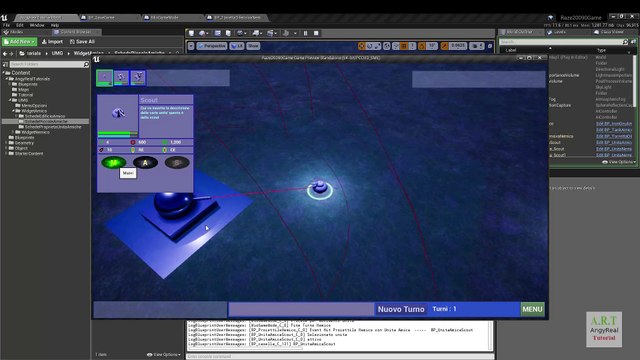Click the UMG breadcrumb path segment

tap(57, 53)
